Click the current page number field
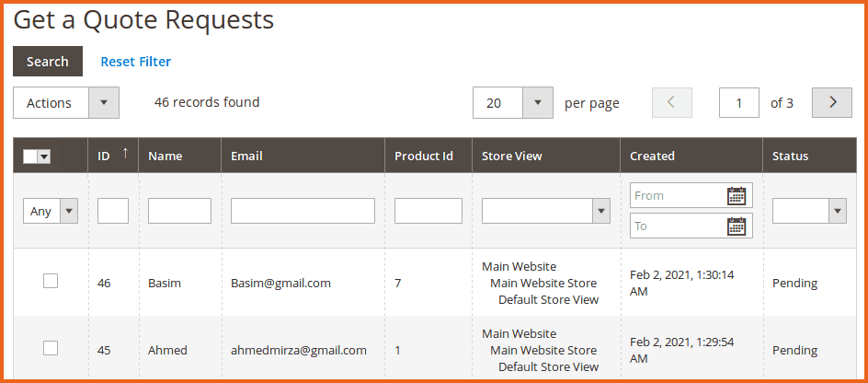 click(x=739, y=103)
